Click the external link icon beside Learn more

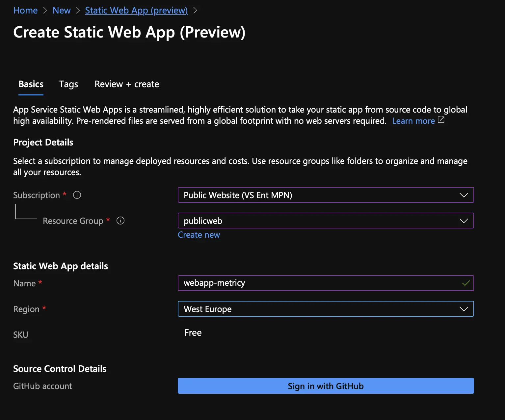click(x=441, y=120)
